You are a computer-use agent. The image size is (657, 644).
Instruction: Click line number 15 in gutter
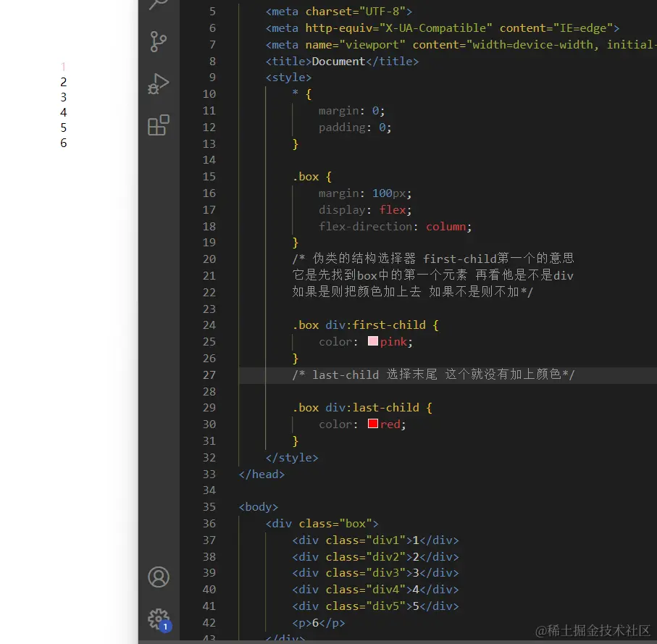click(x=209, y=177)
